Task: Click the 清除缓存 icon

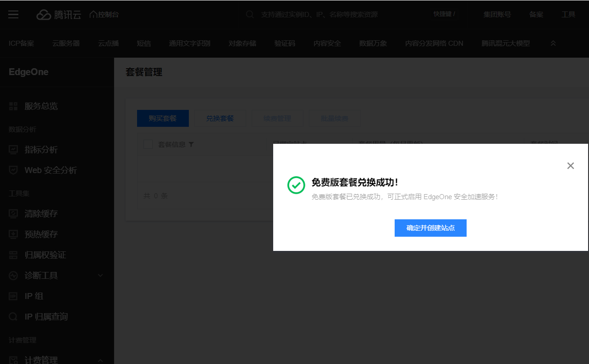Action: [13, 214]
